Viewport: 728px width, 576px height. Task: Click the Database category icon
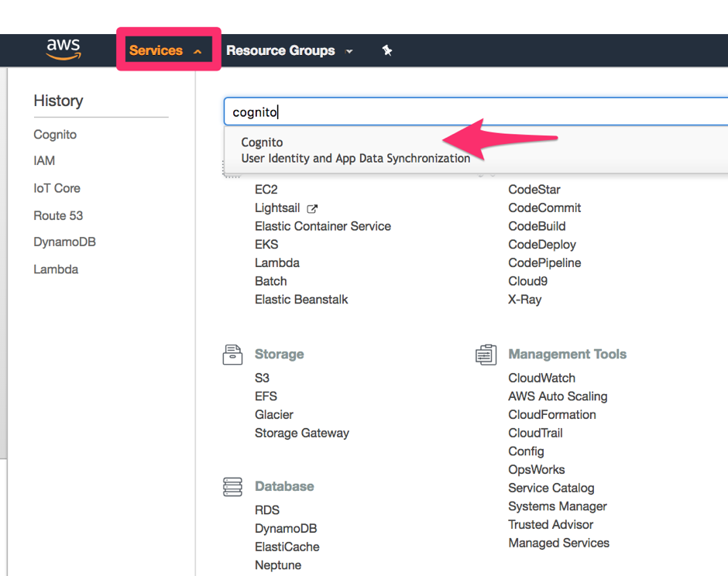click(x=232, y=487)
